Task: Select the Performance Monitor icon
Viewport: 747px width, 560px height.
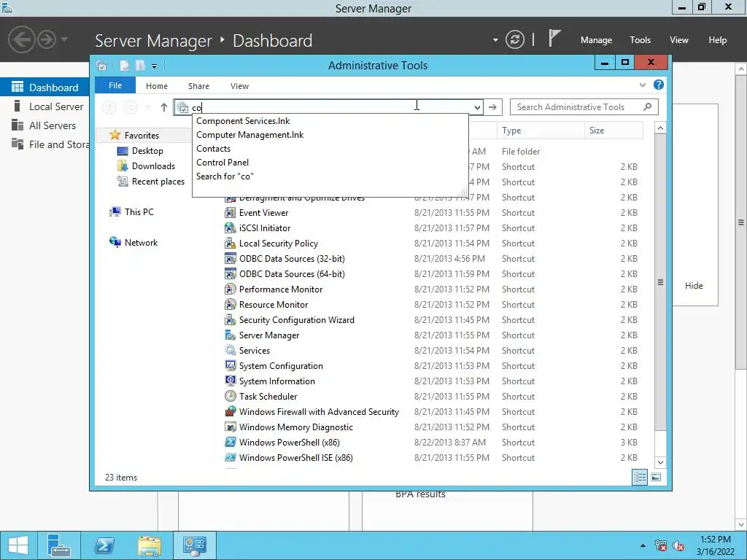Action: pos(230,289)
